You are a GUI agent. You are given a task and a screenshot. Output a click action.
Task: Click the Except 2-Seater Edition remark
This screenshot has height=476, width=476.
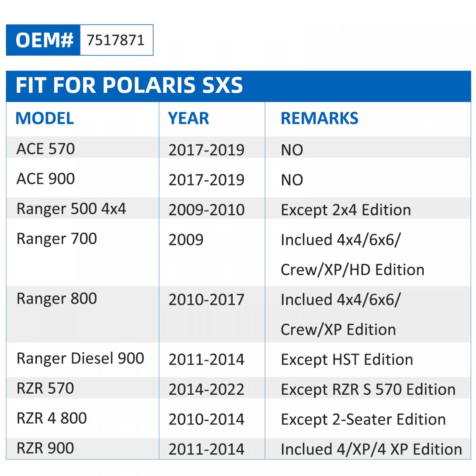(x=363, y=419)
